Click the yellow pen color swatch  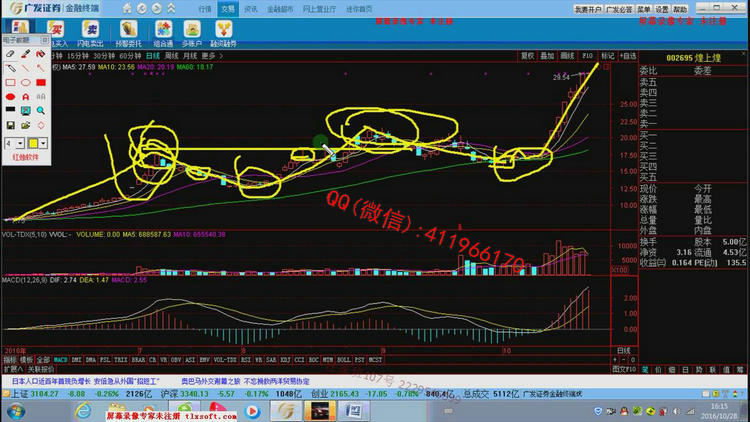(33, 143)
